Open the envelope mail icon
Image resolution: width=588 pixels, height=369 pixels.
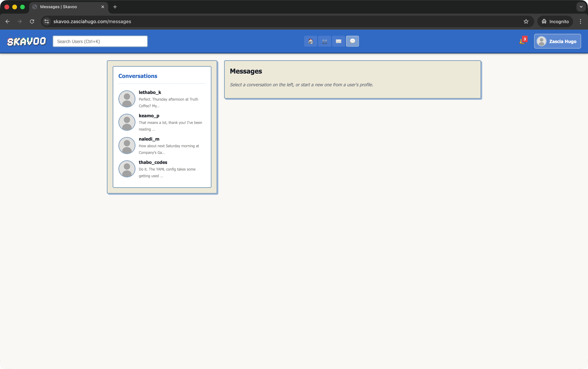pyautogui.click(x=338, y=41)
